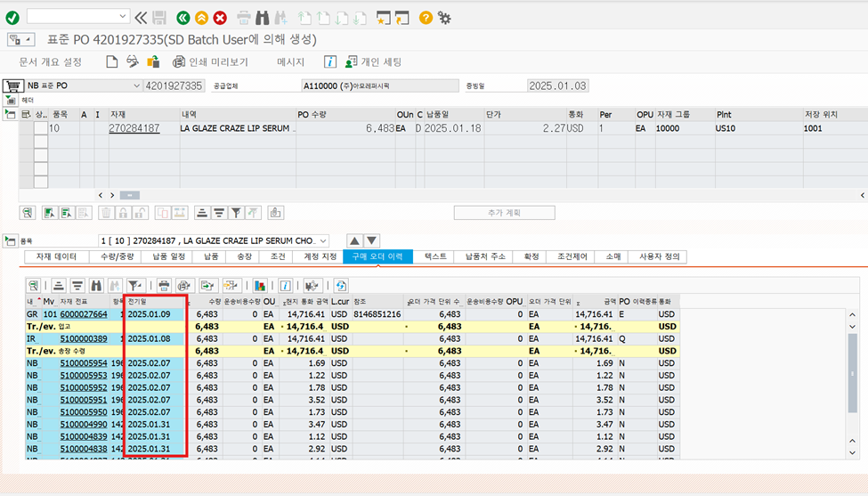
Task: Switch to the 계정 지정 tab
Action: point(320,256)
